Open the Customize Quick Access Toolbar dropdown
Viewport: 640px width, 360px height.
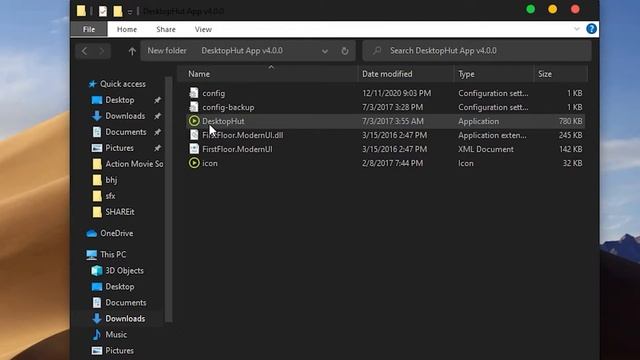point(130,12)
